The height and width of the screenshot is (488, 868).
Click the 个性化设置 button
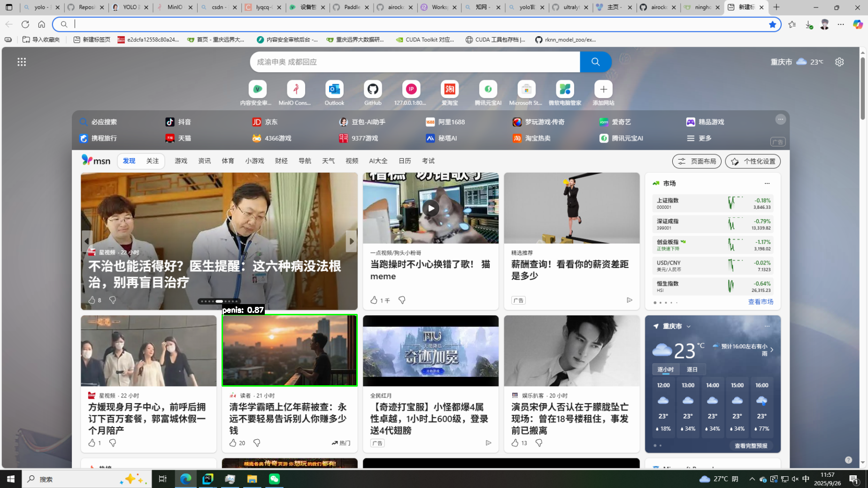coord(753,161)
